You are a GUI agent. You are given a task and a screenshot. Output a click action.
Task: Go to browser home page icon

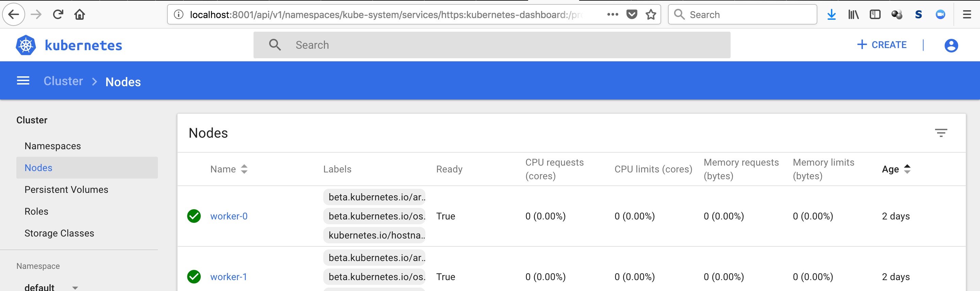pos(80,14)
